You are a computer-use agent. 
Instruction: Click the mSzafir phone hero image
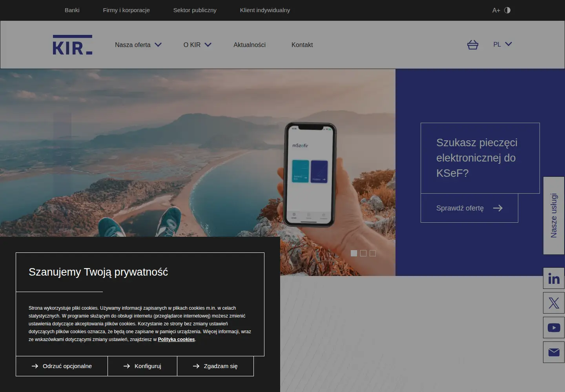310,174
